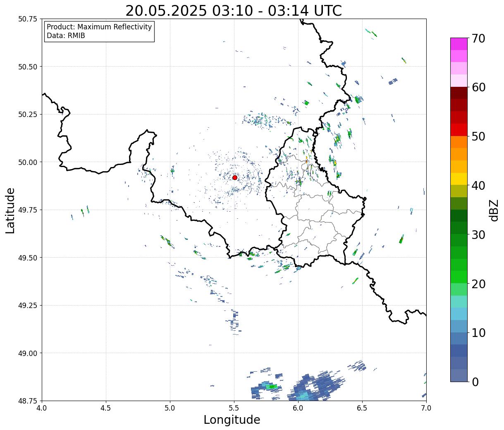Click the 50 tick on the colorbar
504x430 pixels.
[x=478, y=136]
